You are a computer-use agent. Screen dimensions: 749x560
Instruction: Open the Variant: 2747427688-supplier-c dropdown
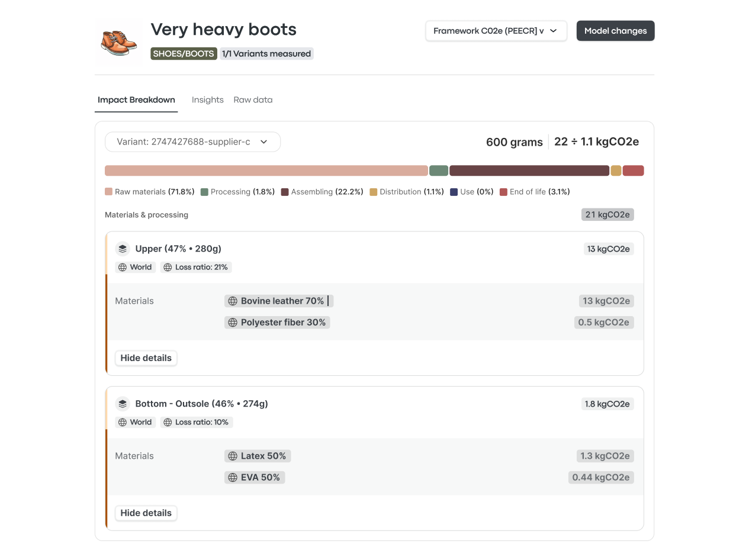coord(192,141)
